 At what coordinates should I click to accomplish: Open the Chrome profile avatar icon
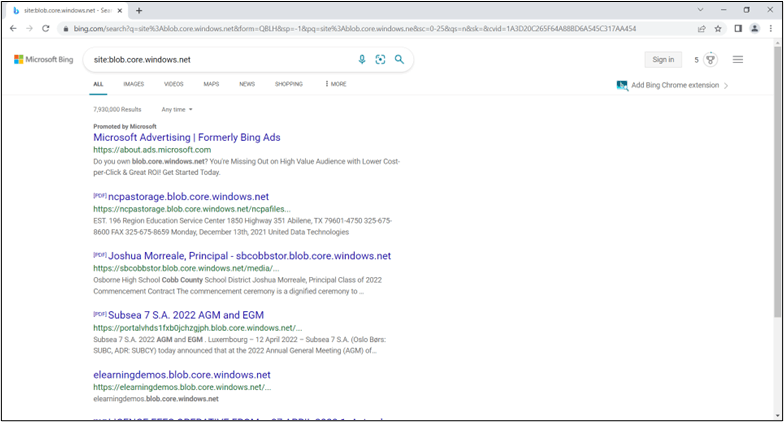754,29
